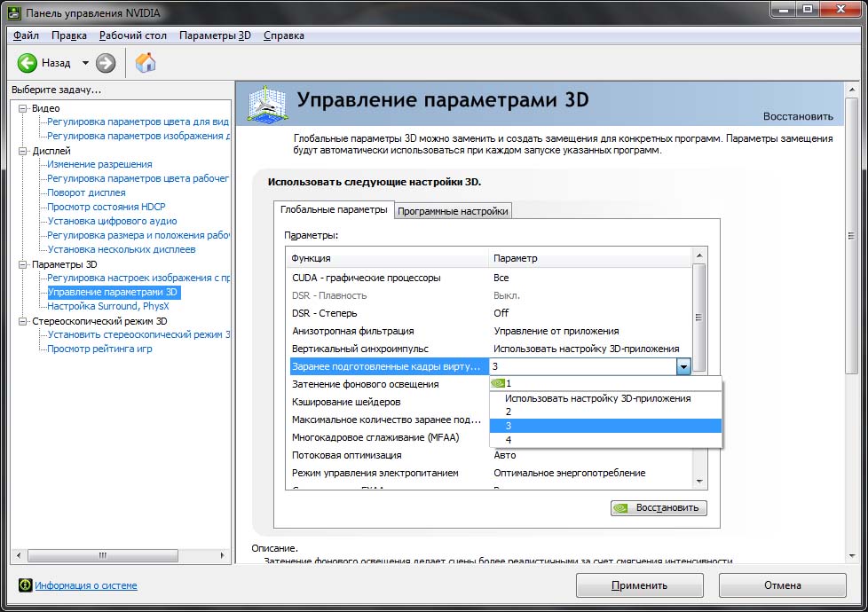The width and height of the screenshot is (868, 612).
Task: Toggle the pre-rendered frames combo box arrow
Action: (683, 366)
